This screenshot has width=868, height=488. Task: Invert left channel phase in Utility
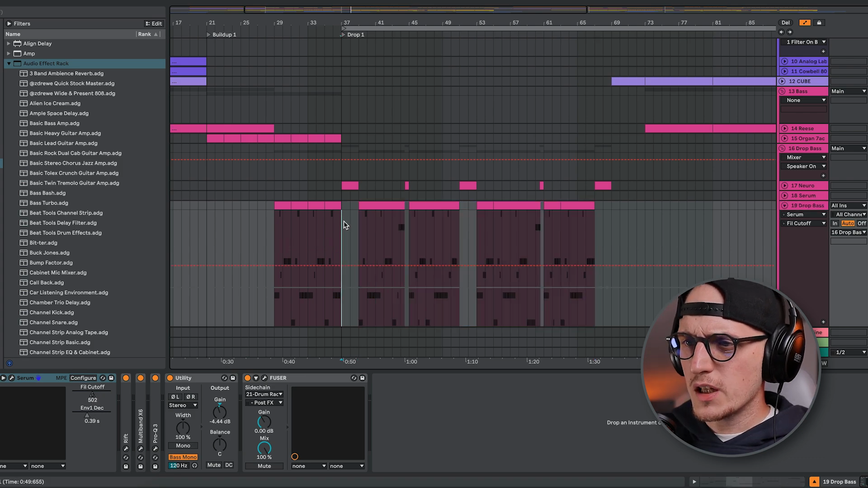coord(175,397)
